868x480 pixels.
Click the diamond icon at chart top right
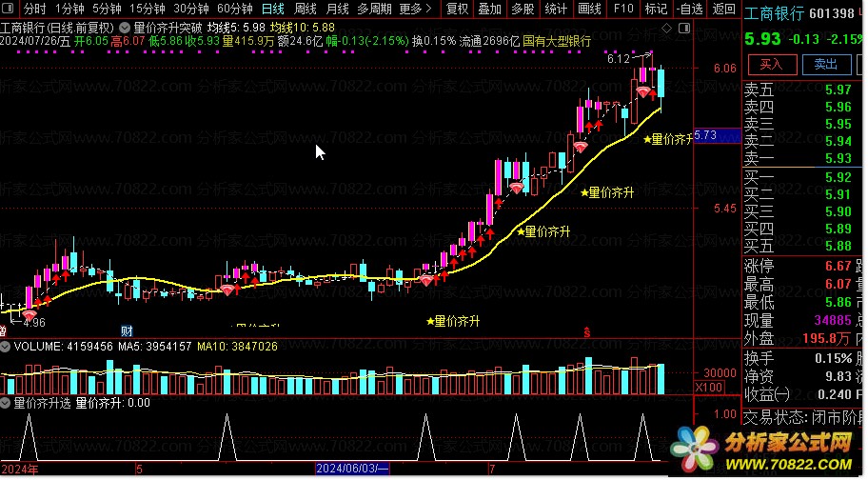click(x=667, y=28)
